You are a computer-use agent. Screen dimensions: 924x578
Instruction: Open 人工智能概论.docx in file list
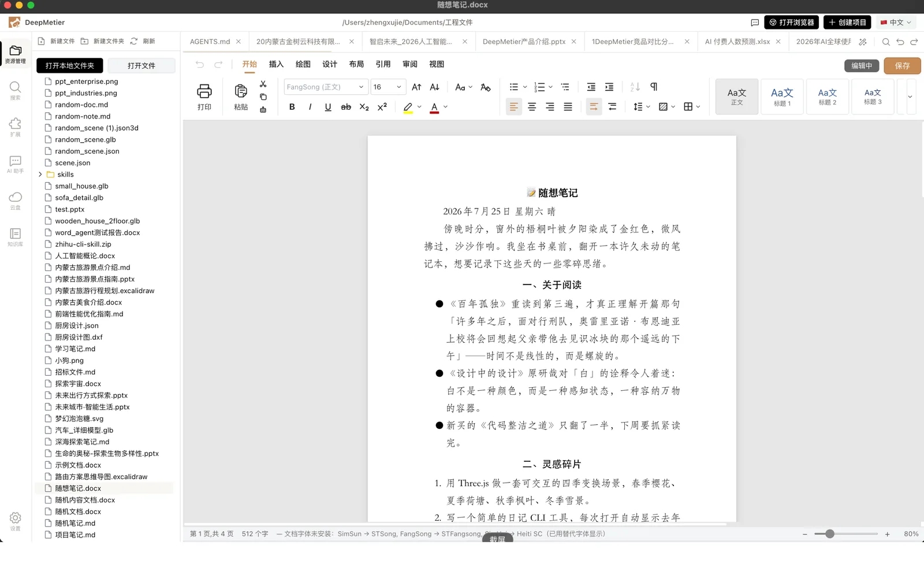pyautogui.click(x=85, y=256)
